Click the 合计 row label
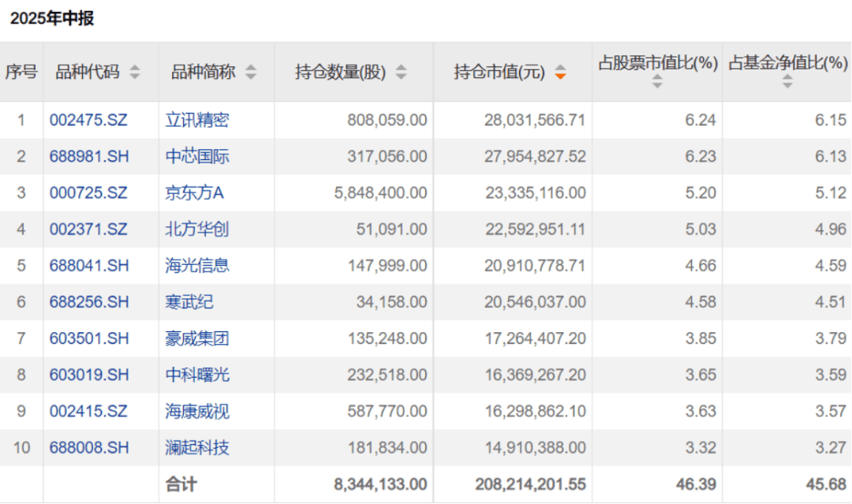 (x=181, y=484)
